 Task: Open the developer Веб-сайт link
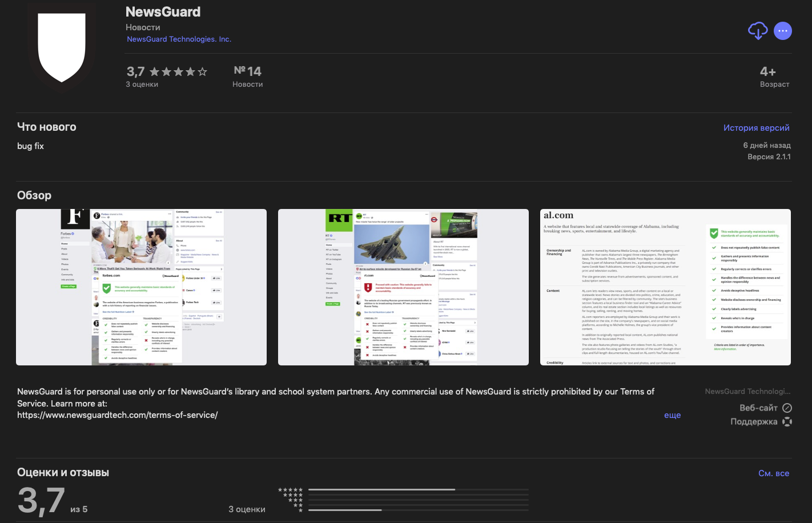pyautogui.click(x=758, y=408)
